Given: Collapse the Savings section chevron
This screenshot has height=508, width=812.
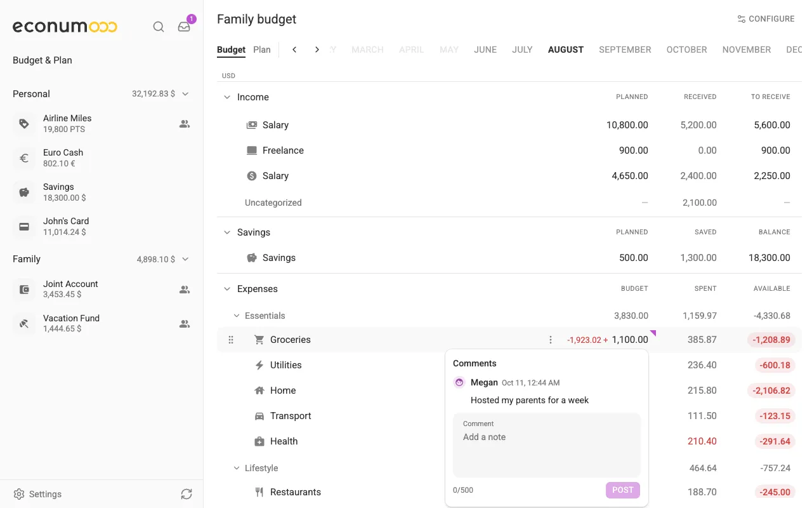Looking at the screenshot, I should (x=227, y=232).
